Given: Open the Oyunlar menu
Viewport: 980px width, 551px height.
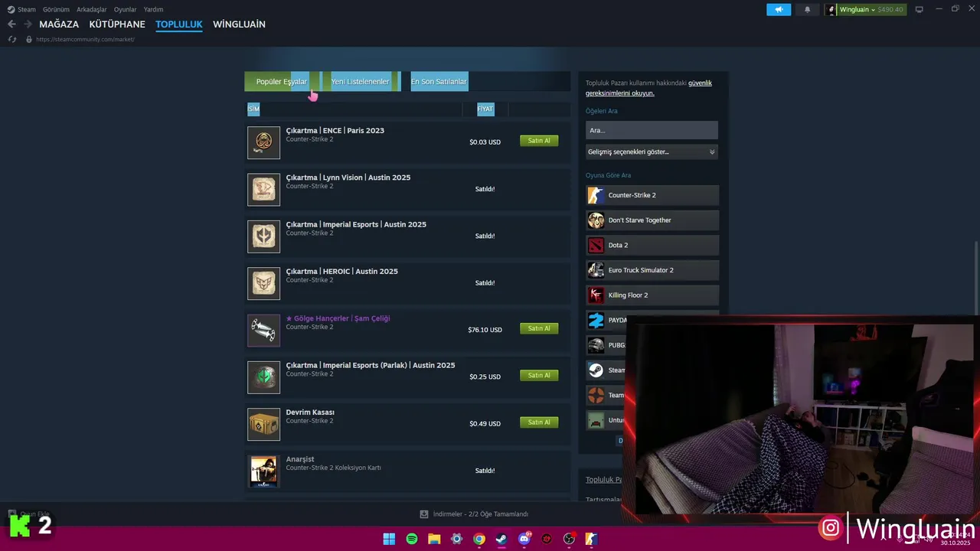Looking at the screenshot, I should pos(126,9).
